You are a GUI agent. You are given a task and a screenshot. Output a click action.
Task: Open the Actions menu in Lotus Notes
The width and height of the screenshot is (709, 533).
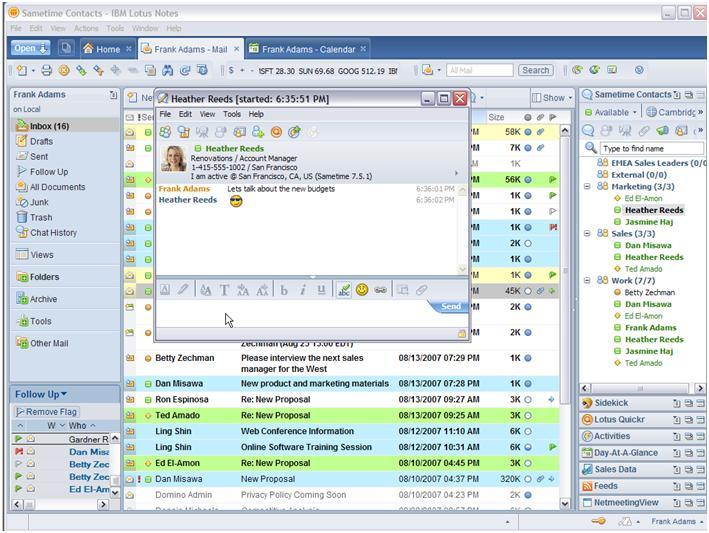point(86,28)
